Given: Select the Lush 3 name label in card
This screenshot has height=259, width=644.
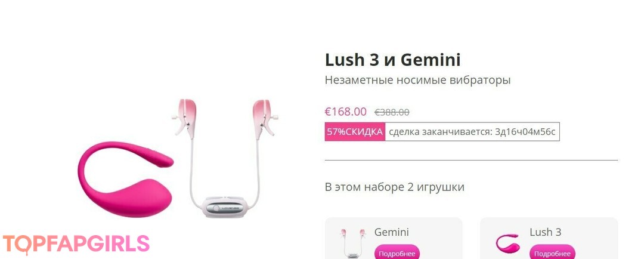Looking at the screenshot, I should [x=546, y=232].
